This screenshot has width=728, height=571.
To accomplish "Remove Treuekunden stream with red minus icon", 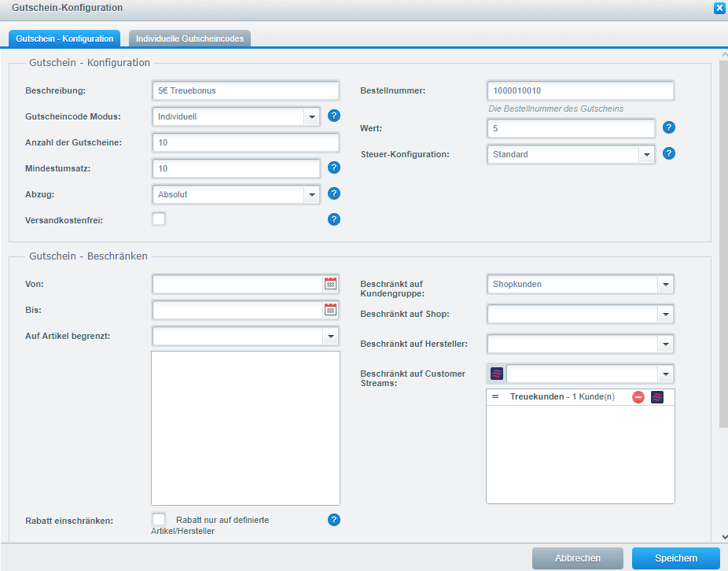I will click(638, 397).
